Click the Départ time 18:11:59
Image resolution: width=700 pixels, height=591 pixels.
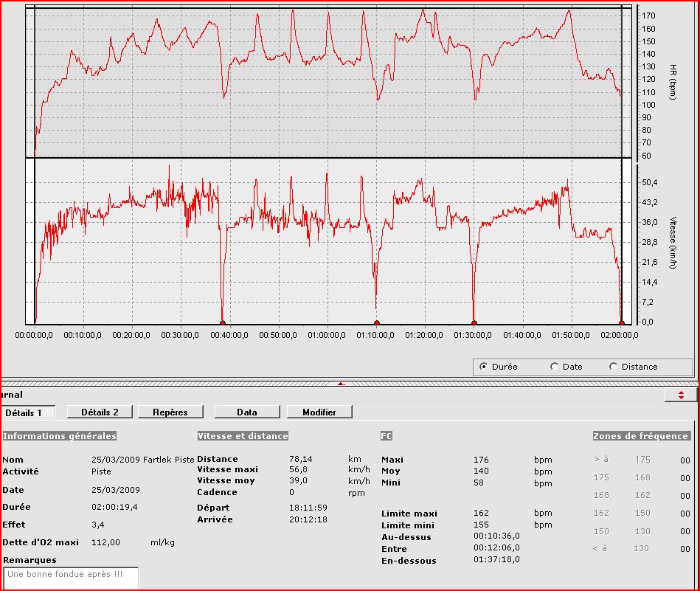pos(308,508)
